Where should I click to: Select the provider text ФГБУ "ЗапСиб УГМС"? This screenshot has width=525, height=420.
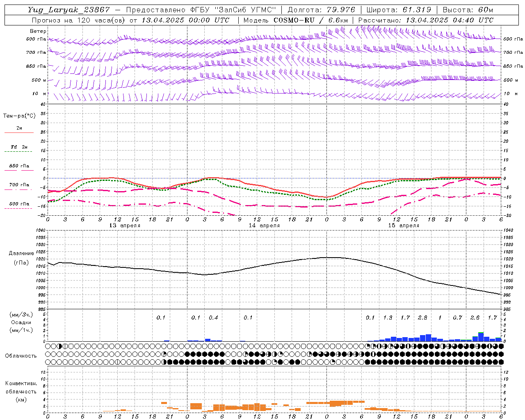[x=233, y=10]
